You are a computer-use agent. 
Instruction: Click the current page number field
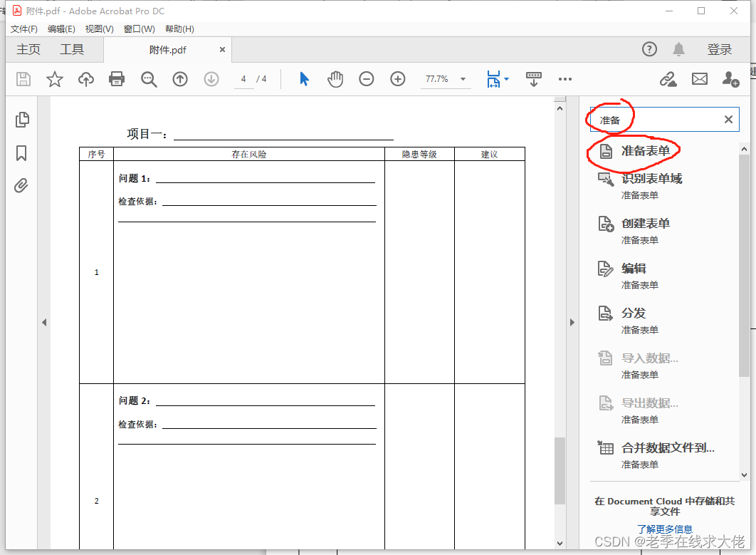point(243,78)
